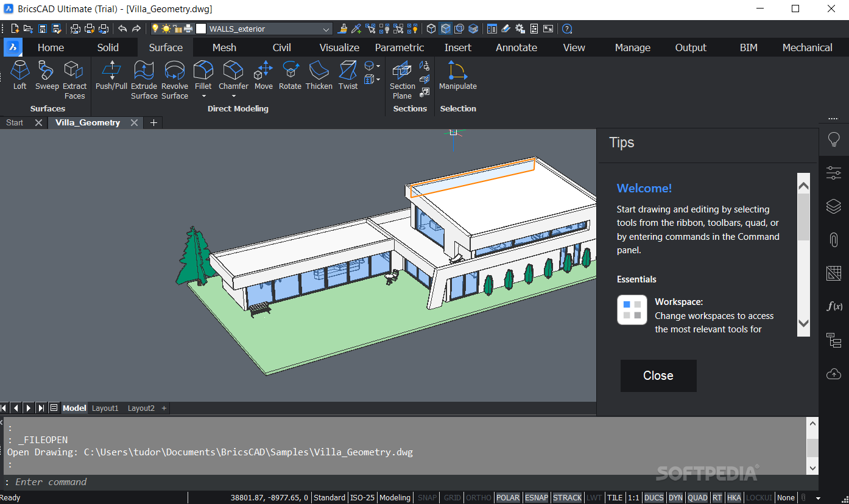Activate the Rotate direct modeling tool

290,75
